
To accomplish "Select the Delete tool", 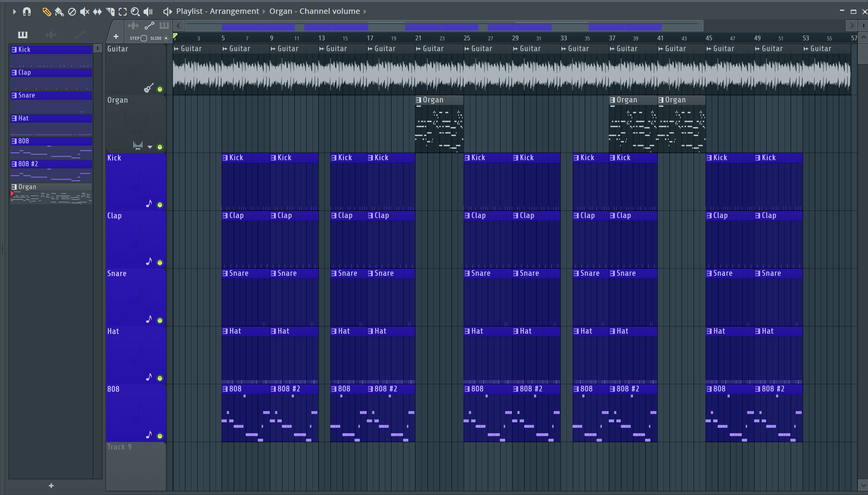I will (x=72, y=12).
